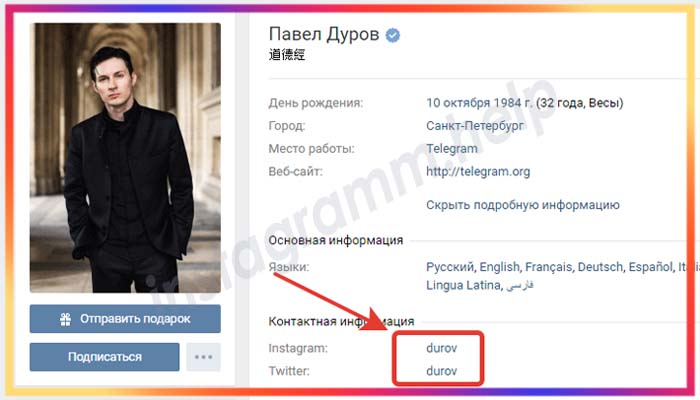Open the http://telegram.org website link

(x=478, y=171)
